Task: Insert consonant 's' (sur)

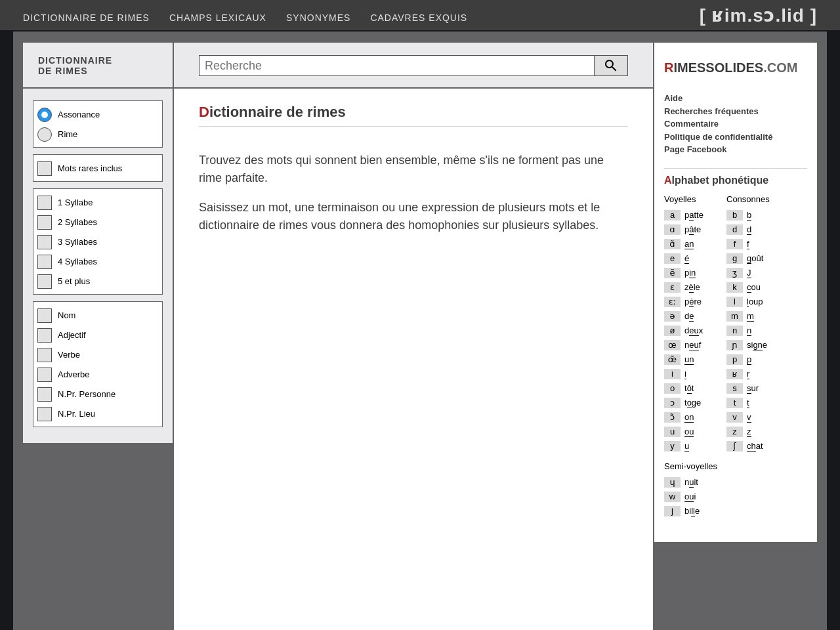Action: [x=734, y=388]
